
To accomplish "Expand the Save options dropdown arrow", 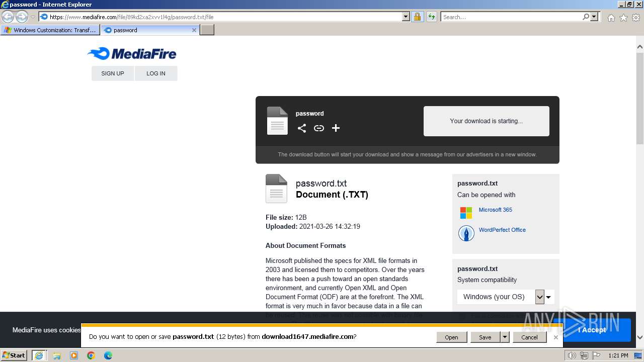I will 505,337.
